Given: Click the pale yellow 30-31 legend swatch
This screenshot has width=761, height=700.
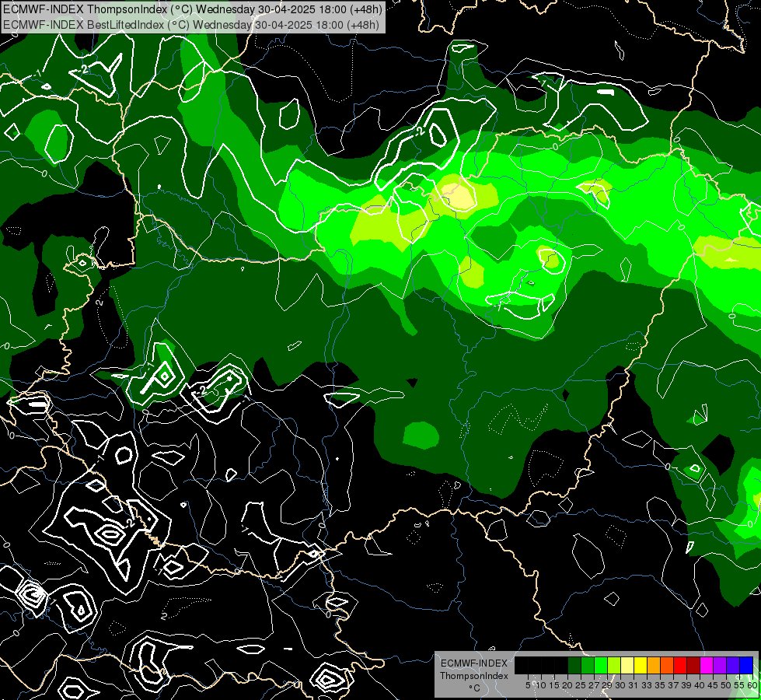Looking at the screenshot, I should pyautogui.click(x=627, y=665).
